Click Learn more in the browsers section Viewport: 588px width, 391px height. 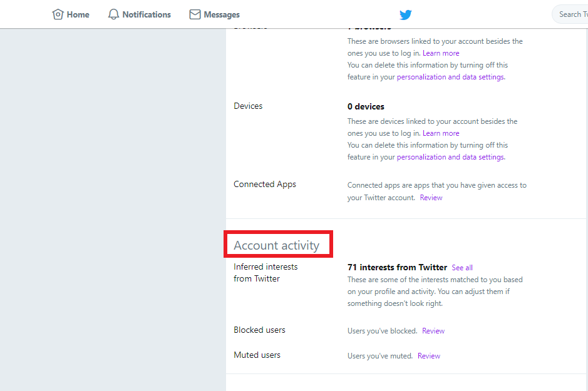pyautogui.click(x=441, y=53)
